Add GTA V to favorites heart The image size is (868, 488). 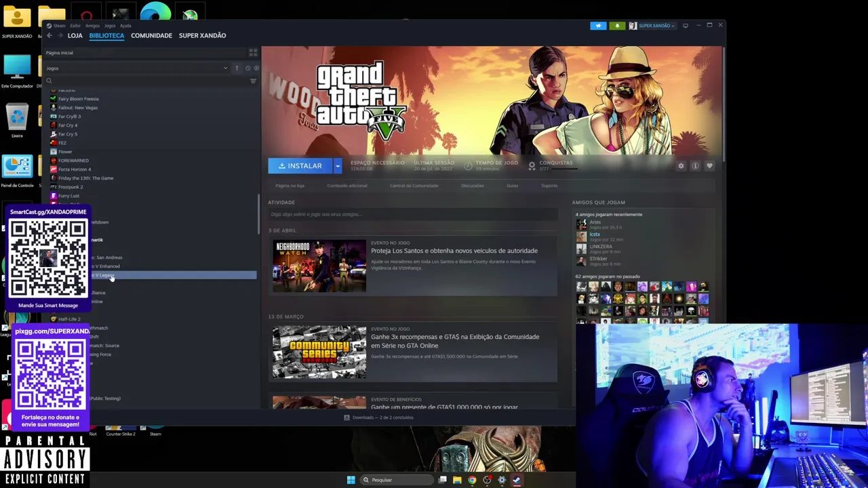[x=709, y=165]
